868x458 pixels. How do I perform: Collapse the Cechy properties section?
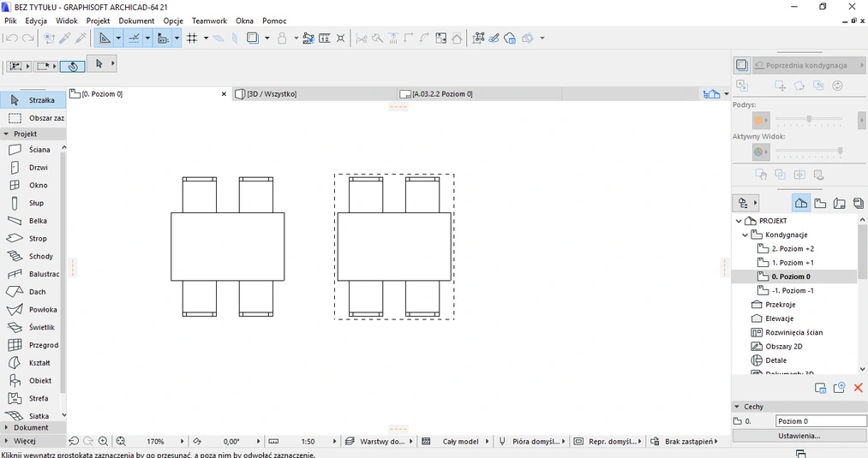pyautogui.click(x=737, y=407)
